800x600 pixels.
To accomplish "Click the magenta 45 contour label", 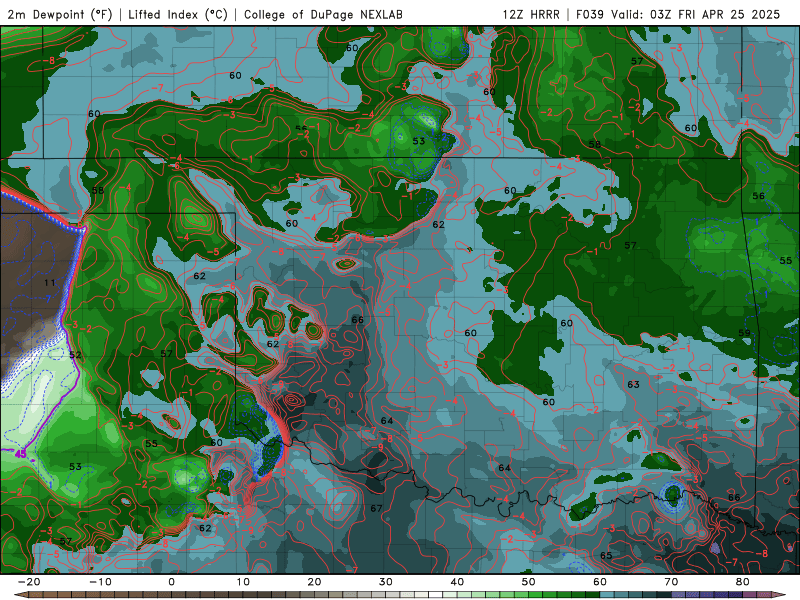I will (20, 454).
